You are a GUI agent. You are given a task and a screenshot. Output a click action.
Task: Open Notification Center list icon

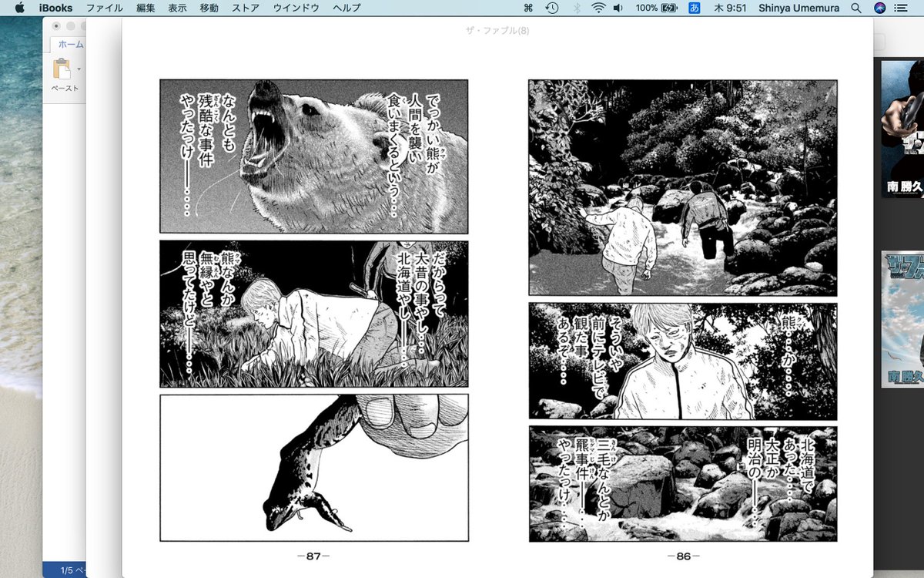902,8
